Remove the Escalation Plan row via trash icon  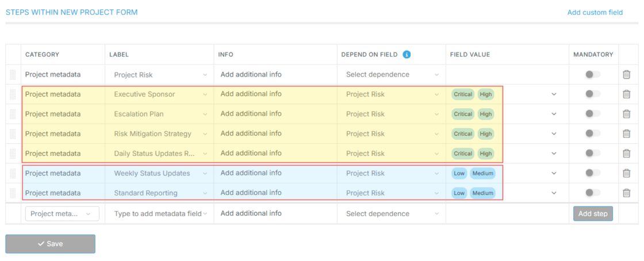[626, 114]
